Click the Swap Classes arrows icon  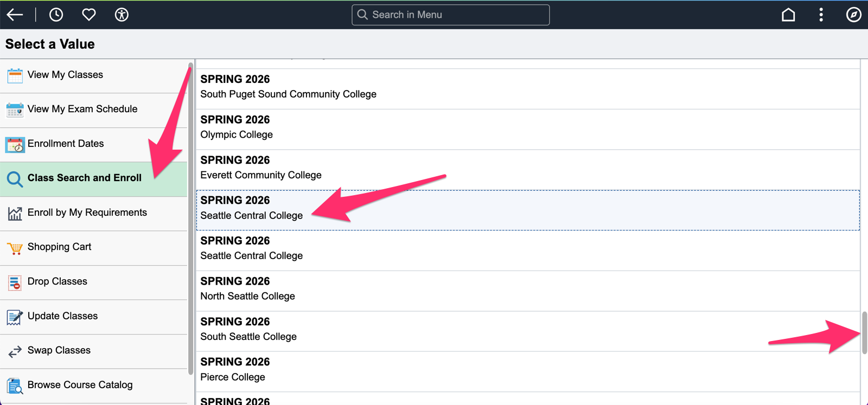point(15,351)
